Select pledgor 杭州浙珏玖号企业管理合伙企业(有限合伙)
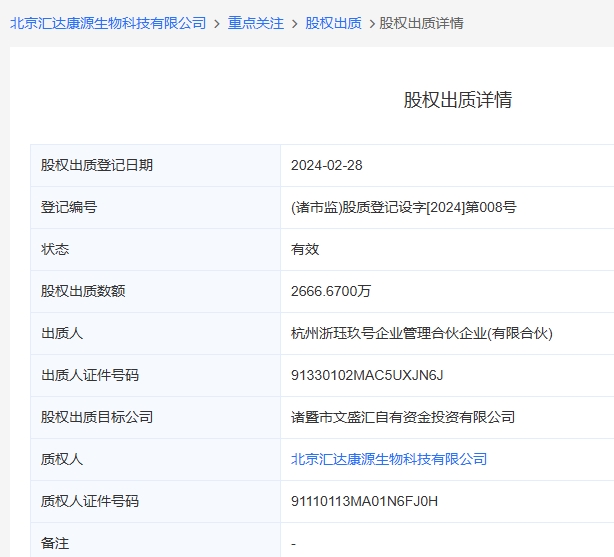614x557 pixels. pyautogui.click(x=422, y=333)
